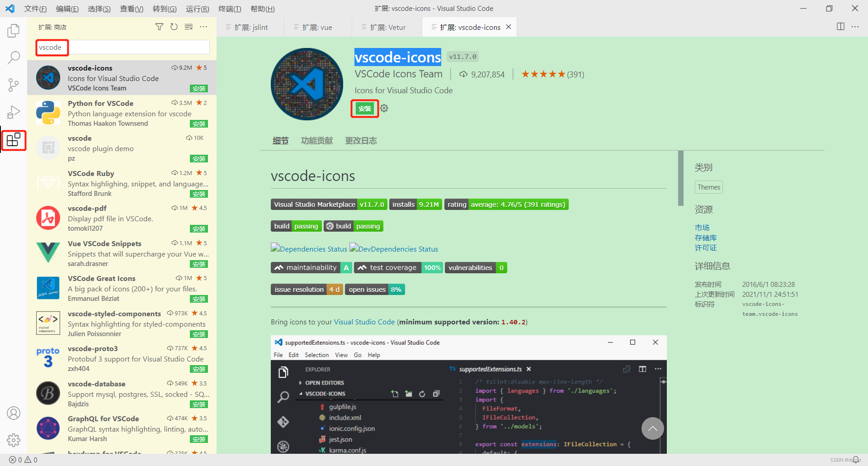Click the extensions search box
The height and width of the screenshot is (466, 868).
click(123, 47)
